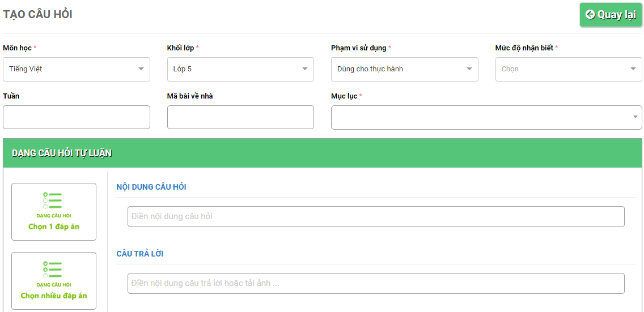Focus the Câu trả lời answer input box
Viewport: 644px width, 312px height.
click(x=376, y=283)
